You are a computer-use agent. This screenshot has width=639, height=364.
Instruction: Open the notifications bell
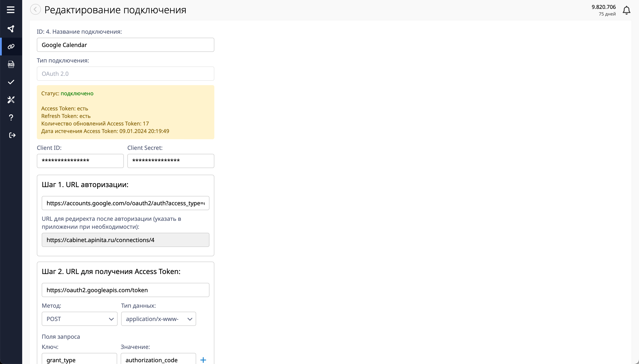click(x=626, y=10)
